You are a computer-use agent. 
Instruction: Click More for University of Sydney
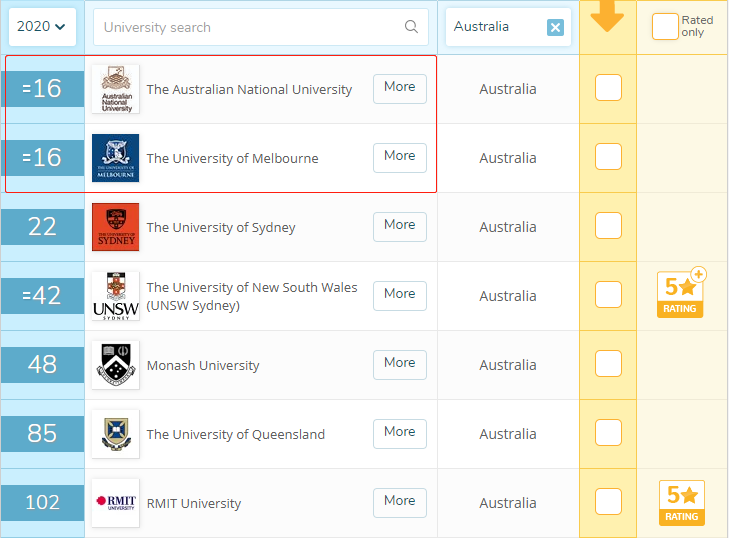pyautogui.click(x=399, y=227)
